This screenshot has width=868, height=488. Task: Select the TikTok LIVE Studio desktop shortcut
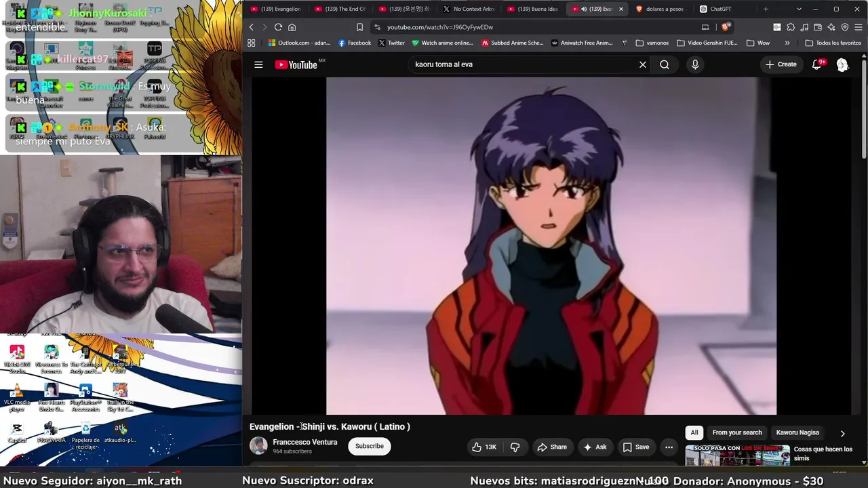click(17, 359)
